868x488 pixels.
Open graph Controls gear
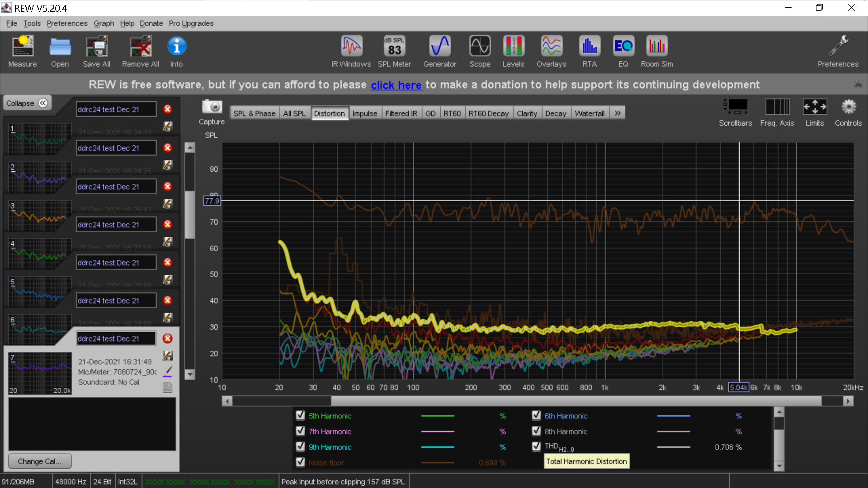[848, 107]
